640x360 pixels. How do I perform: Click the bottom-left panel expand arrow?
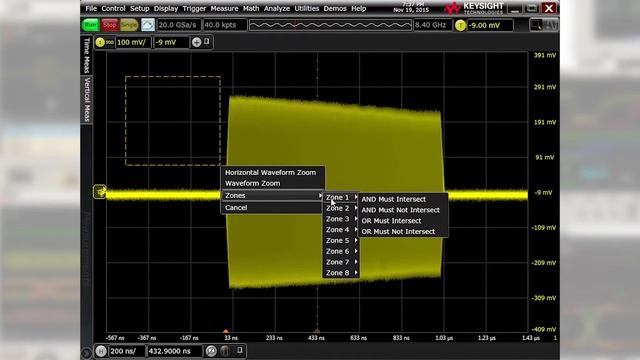point(86,353)
